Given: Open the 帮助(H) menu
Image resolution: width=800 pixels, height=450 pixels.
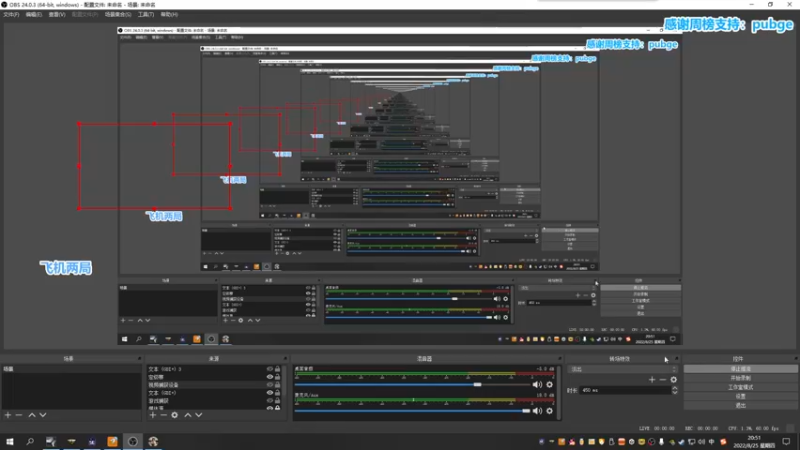Looking at the screenshot, I should [x=169, y=15].
